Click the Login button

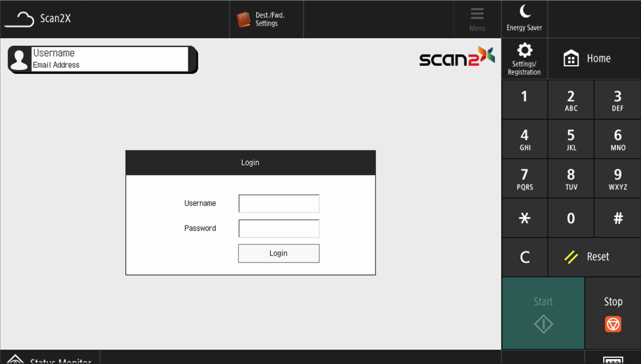pyautogui.click(x=279, y=254)
